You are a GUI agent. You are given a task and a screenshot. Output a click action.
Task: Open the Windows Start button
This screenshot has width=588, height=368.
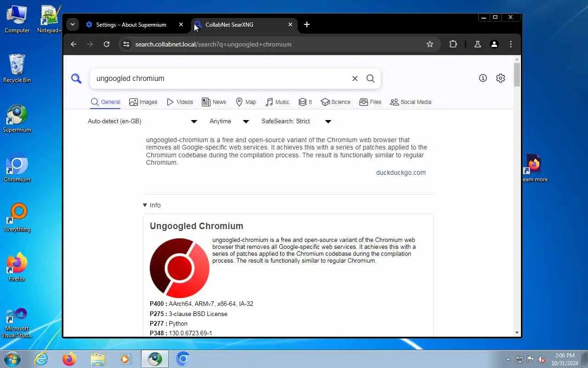12,359
